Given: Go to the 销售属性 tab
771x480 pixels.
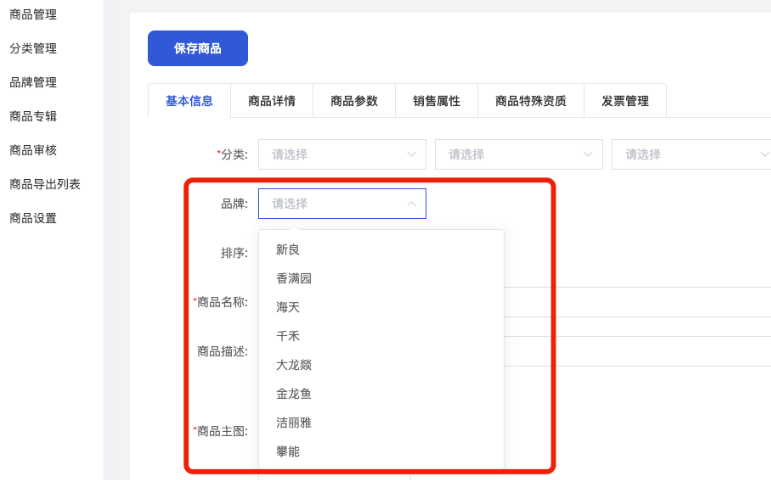Looking at the screenshot, I should pyautogui.click(x=436, y=101).
